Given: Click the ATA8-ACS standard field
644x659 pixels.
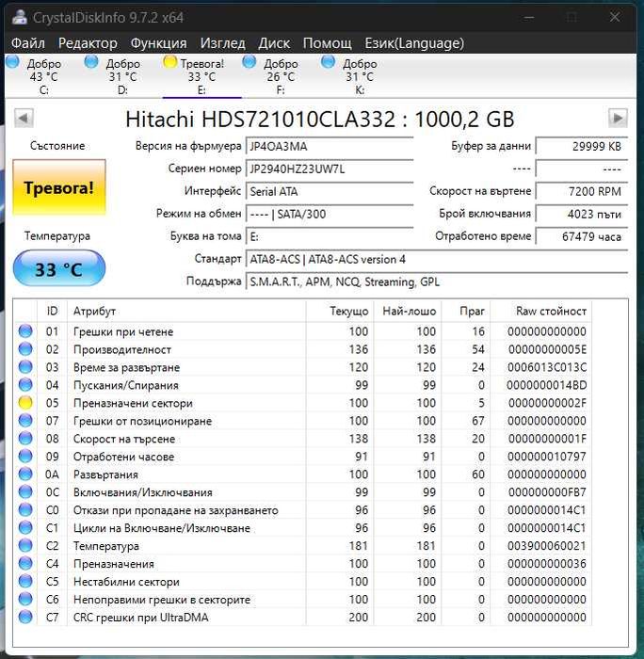Looking at the screenshot, I should [437, 259].
